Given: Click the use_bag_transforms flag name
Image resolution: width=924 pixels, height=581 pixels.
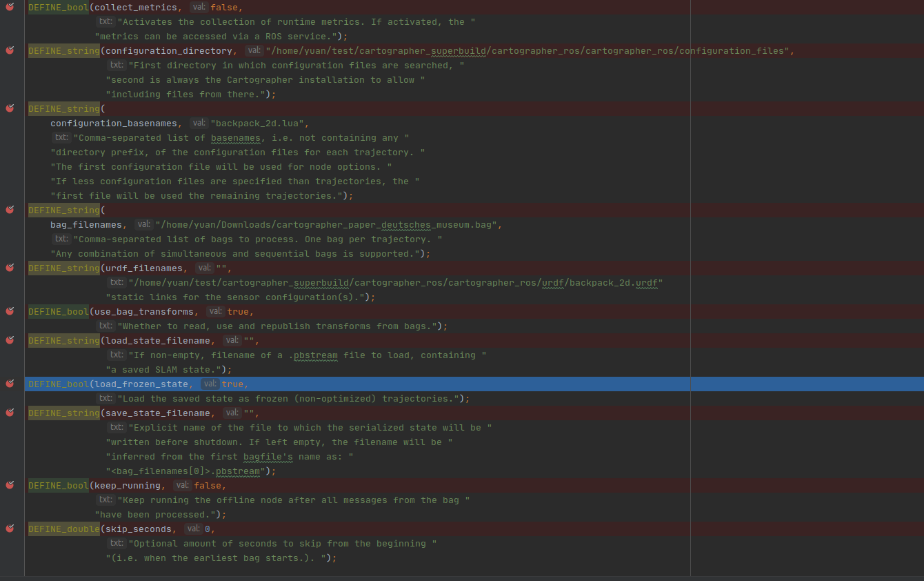Looking at the screenshot, I should pyautogui.click(x=144, y=311).
